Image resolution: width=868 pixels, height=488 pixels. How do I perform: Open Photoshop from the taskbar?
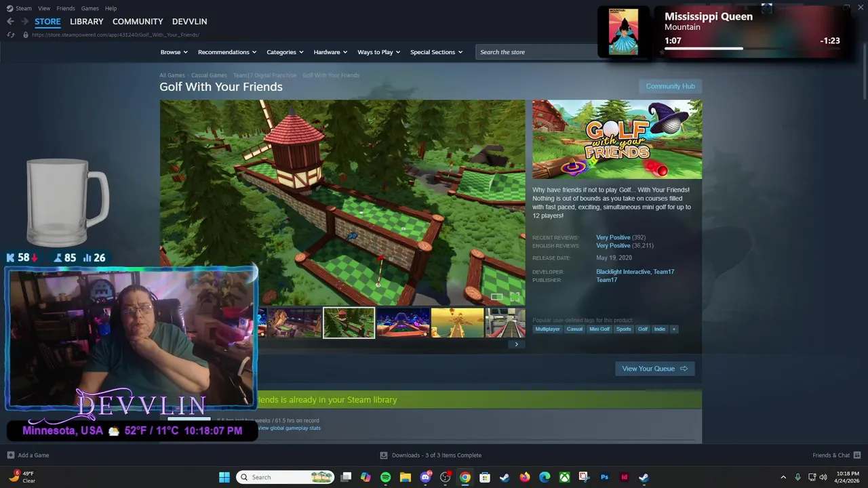(x=604, y=477)
